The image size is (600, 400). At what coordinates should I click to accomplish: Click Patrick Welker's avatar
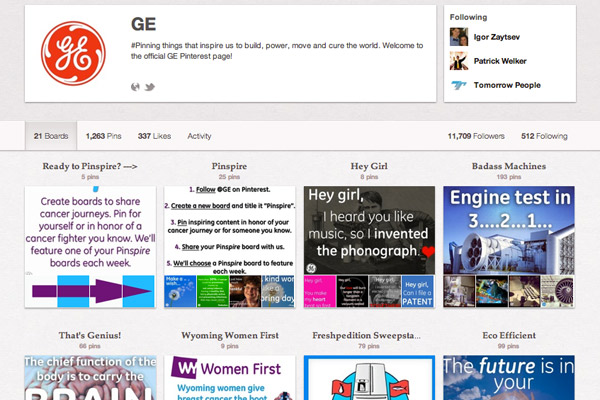pyautogui.click(x=458, y=61)
